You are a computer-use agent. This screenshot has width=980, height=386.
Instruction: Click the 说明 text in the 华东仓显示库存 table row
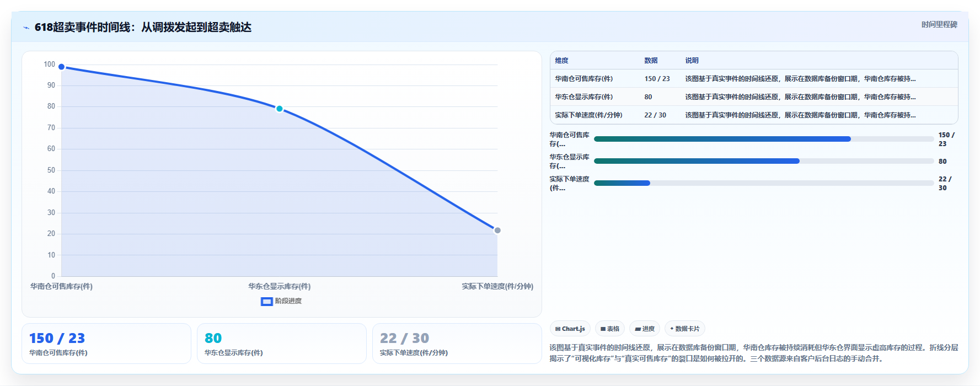tap(800, 97)
